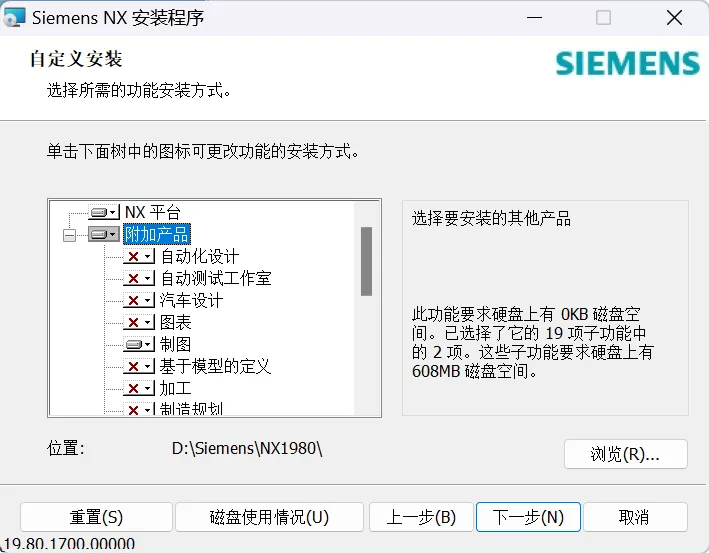
Task: Click the 位置: label
Action: coord(66,449)
